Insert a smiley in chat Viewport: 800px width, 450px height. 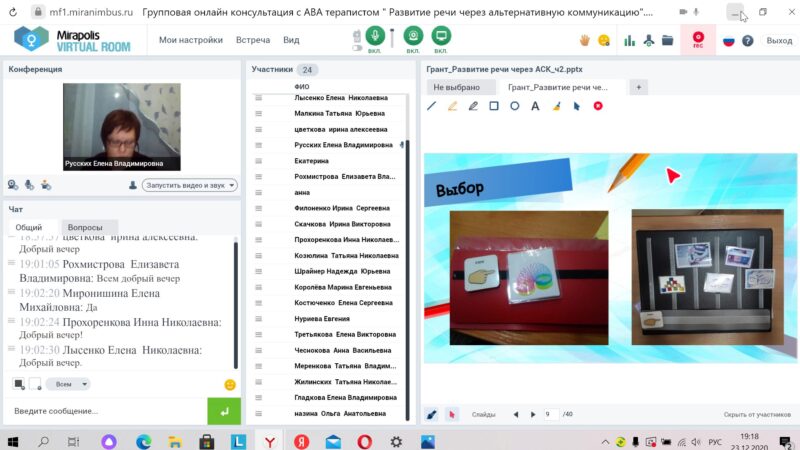pyautogui.click(x=230, y=385)
